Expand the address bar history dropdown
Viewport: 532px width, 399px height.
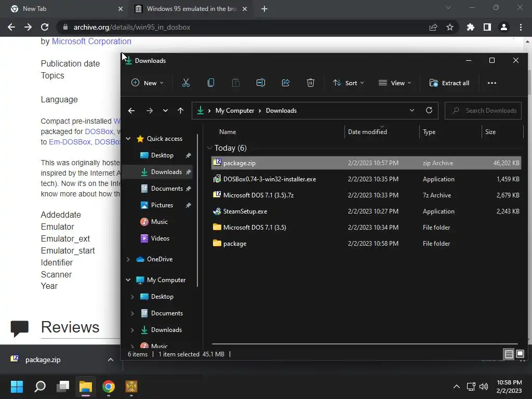411,110
